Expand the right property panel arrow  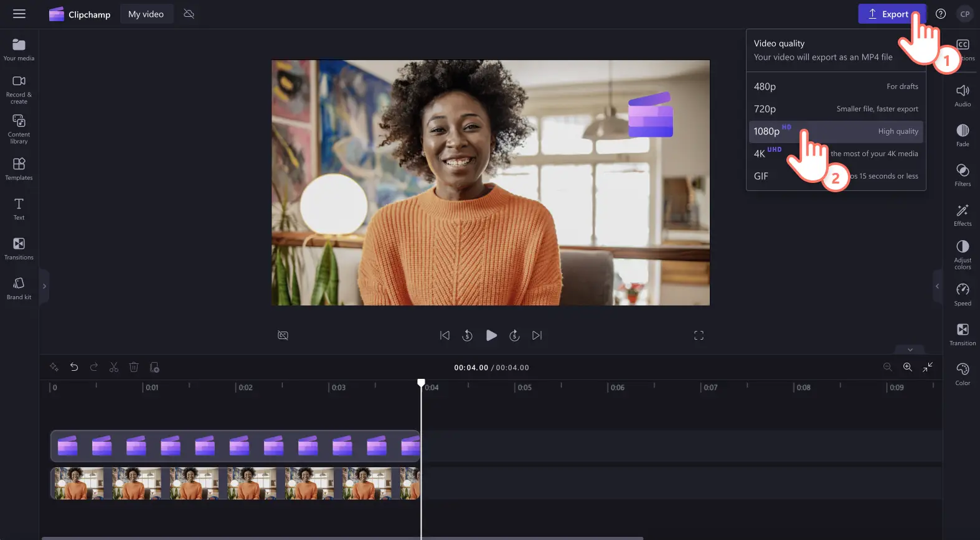click(x=937, y=286)
